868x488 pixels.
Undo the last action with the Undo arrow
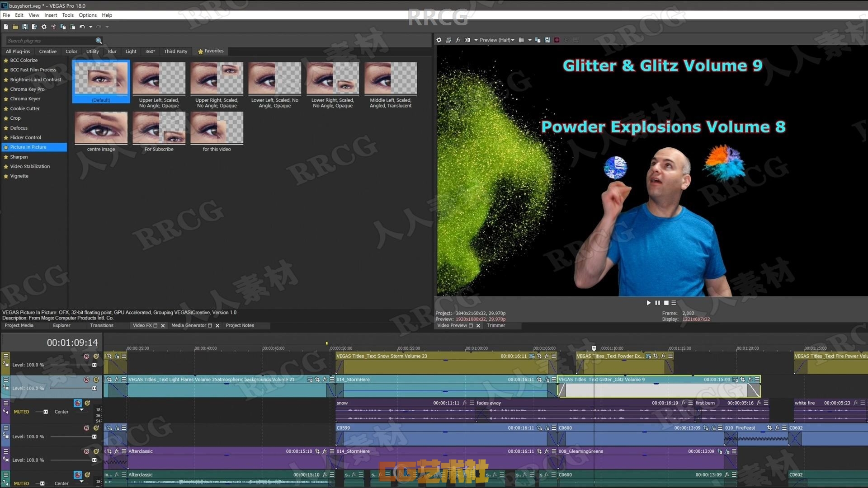pyautogui.click(x=82, y=27)
